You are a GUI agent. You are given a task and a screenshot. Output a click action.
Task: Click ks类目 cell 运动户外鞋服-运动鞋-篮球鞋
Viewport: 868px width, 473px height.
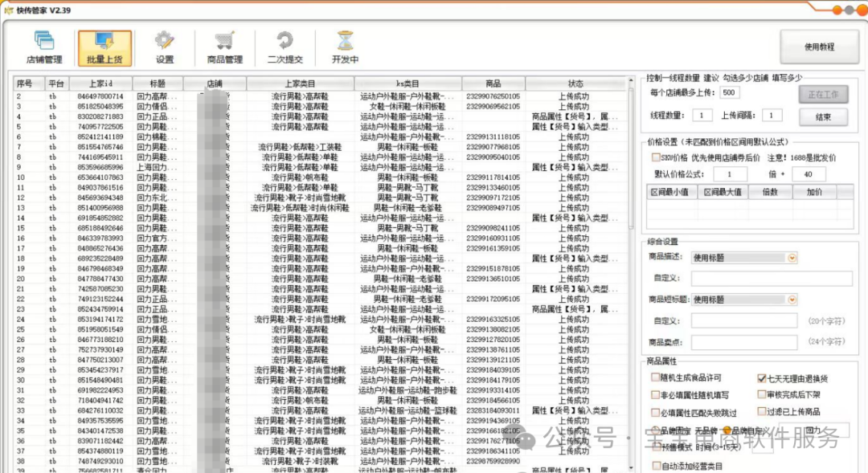tap(408, 410)
